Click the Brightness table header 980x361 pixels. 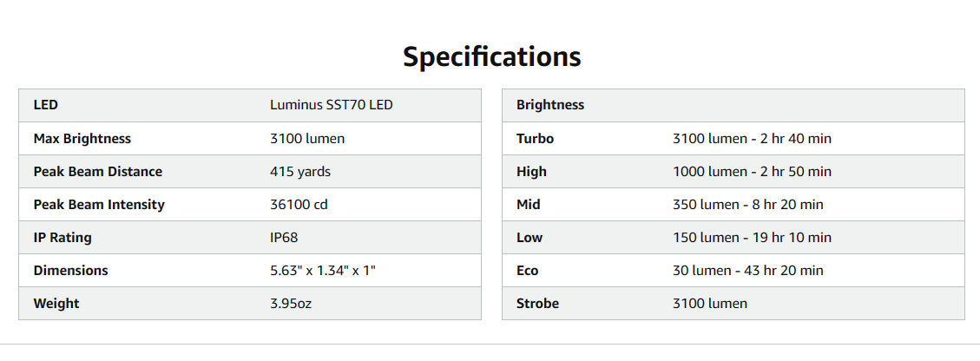550,105
